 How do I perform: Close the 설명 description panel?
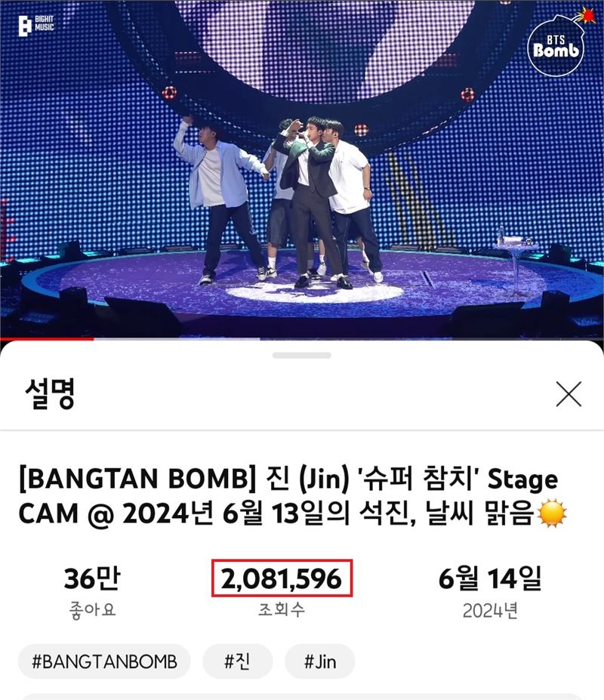pyautogui.click(x=569, y=394)
